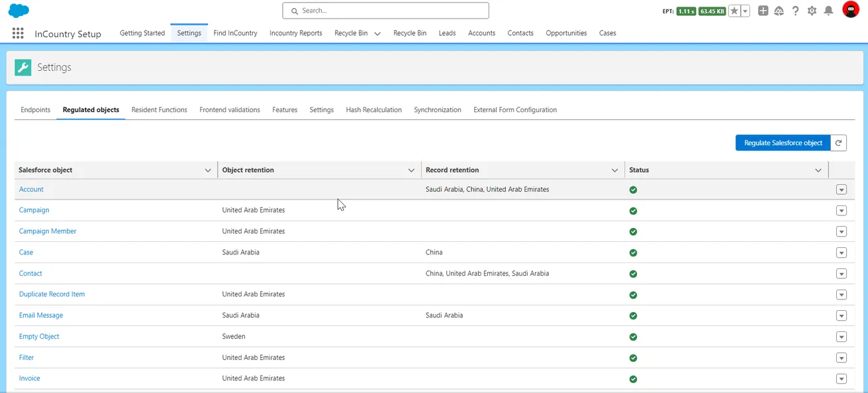868x393 pixels.
Task: Open the notifications bell
Action: [x=828, y=11]
